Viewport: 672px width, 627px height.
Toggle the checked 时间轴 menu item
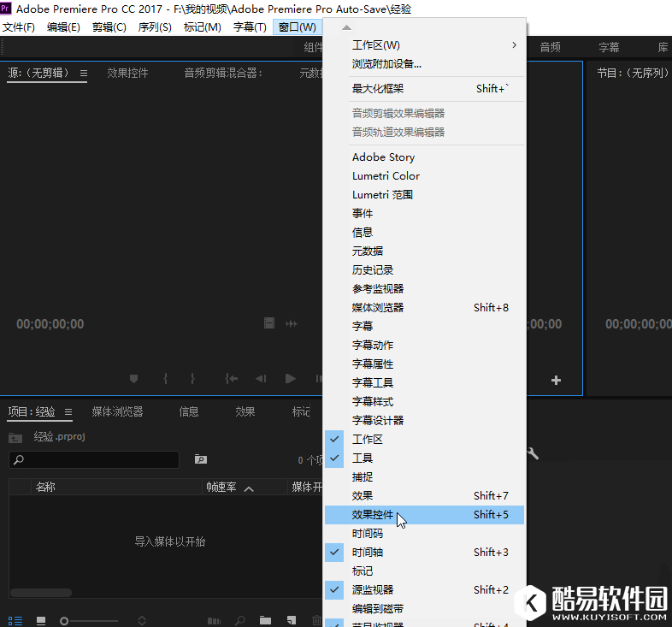coord(424,552)
